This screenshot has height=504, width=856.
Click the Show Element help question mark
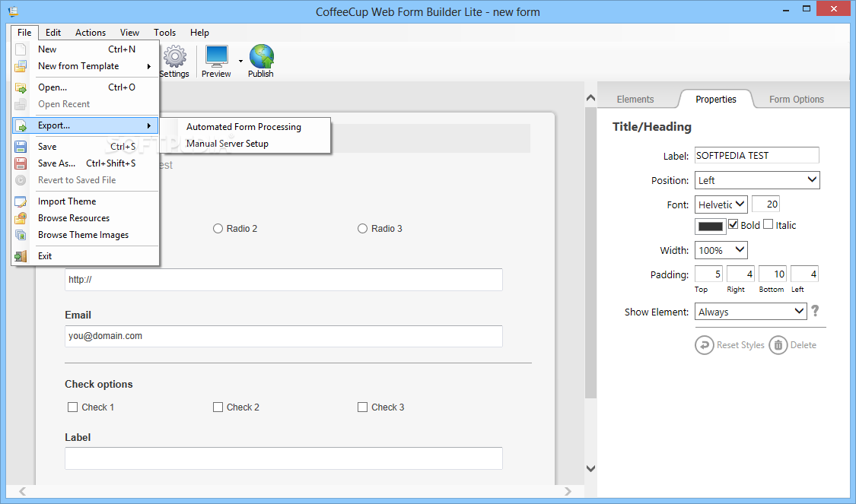815,311
